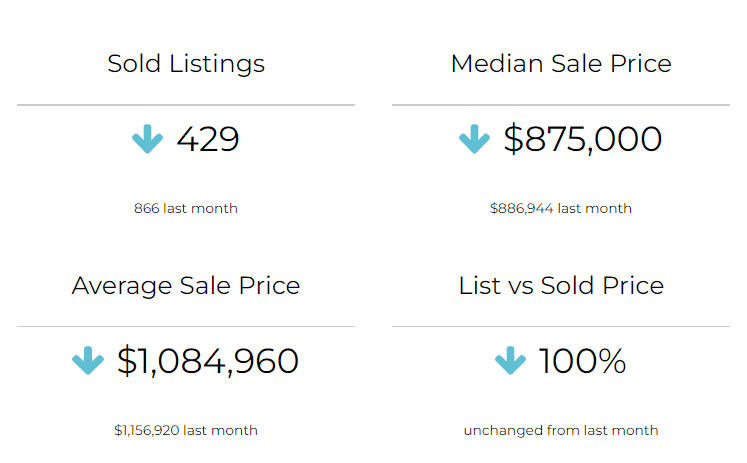Click the 100% list vs sold value
Screen dimensions: 747x463
tap(583, 361)
